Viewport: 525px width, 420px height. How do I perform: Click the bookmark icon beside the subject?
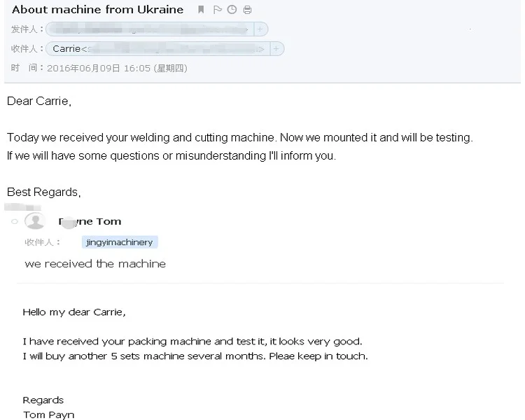[202, 10]
